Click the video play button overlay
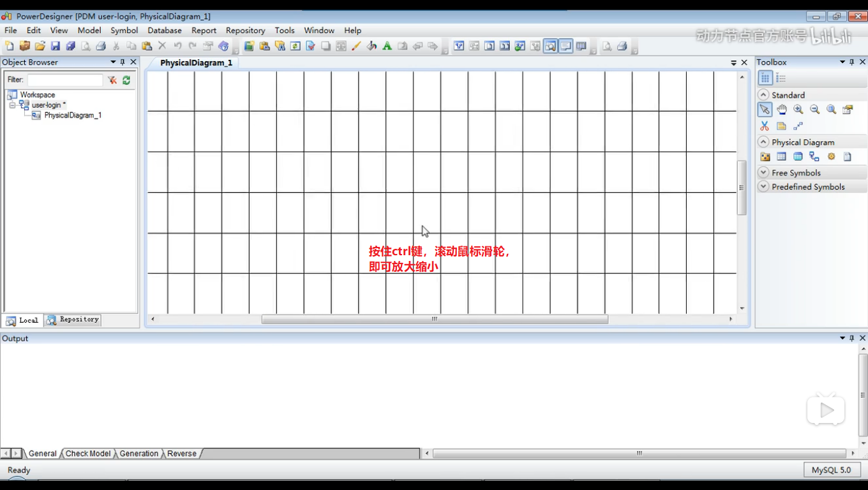The image size is (868, 490). 826,410
